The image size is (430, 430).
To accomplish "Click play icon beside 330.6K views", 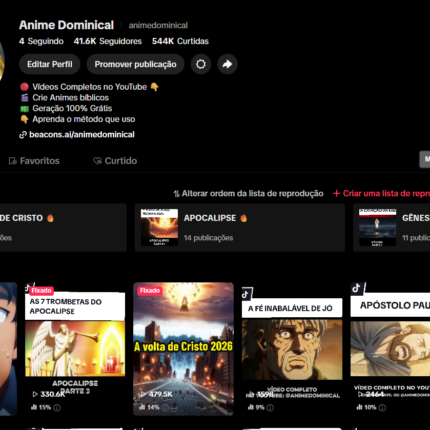I will [35, 394].
